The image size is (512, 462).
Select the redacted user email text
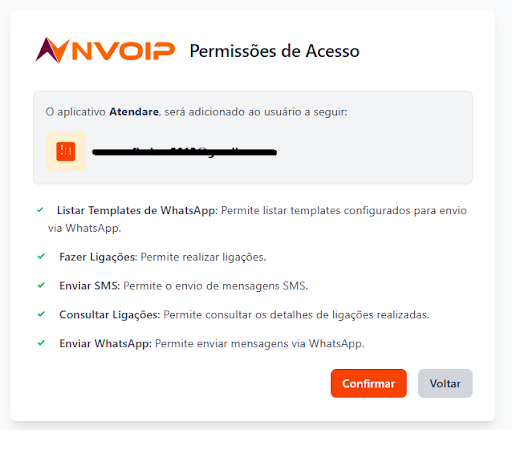click(x=184, y=152)
